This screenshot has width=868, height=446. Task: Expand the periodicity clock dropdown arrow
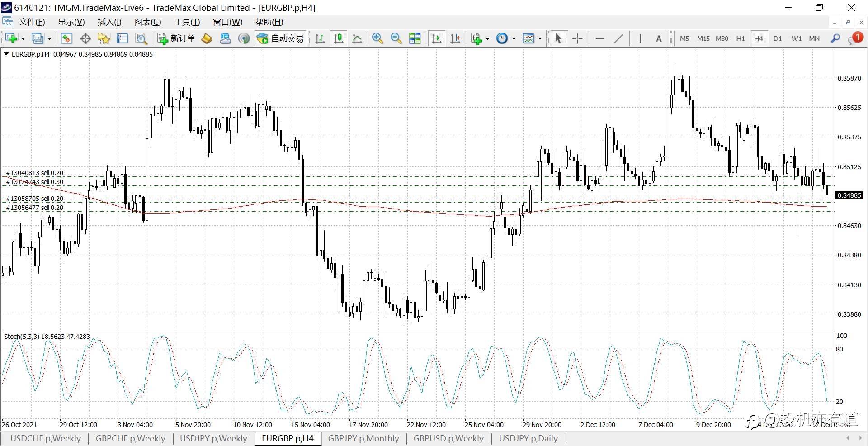pos(514,38)
